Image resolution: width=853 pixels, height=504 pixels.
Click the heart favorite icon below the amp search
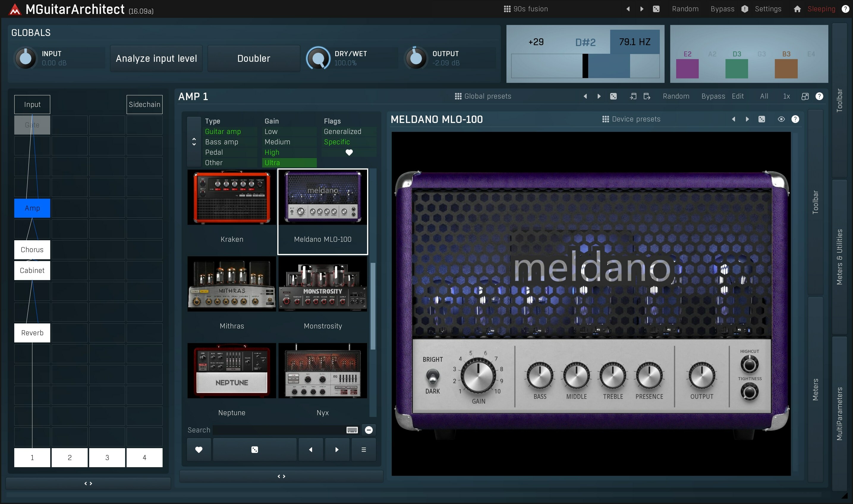[199, 449]
